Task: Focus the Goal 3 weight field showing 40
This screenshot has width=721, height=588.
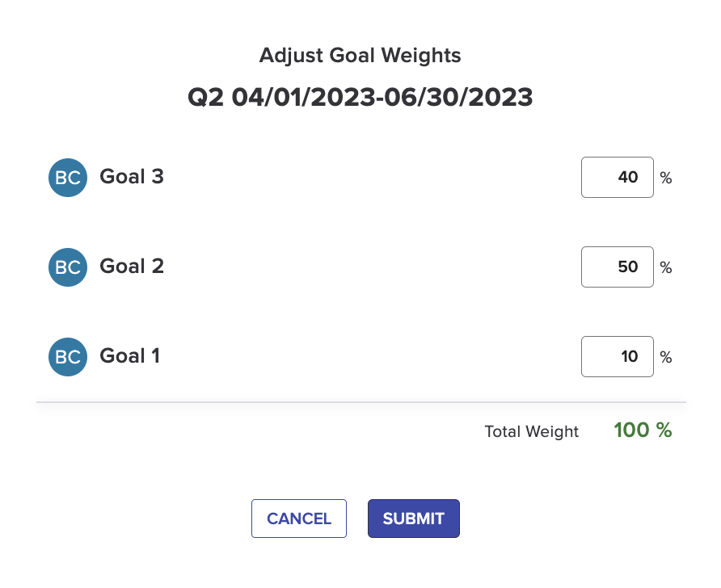Action: point(617,178)
